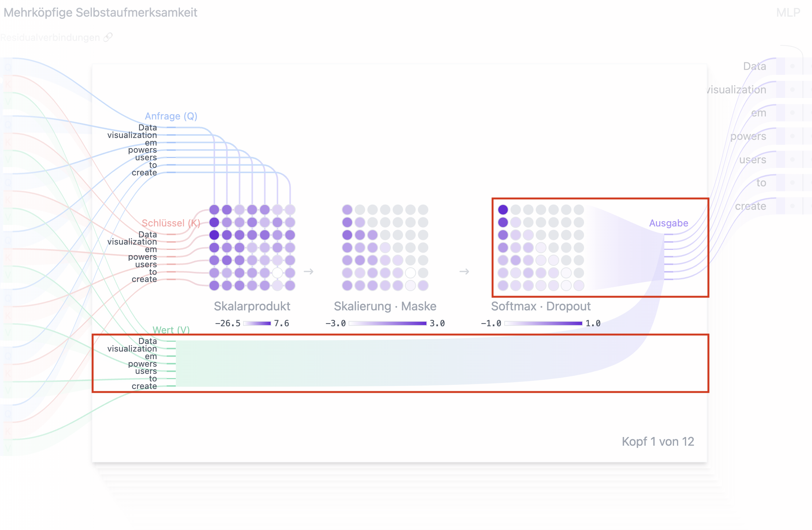Click the white empty cell in the Skalarprodukt matrix

[277, 273]
